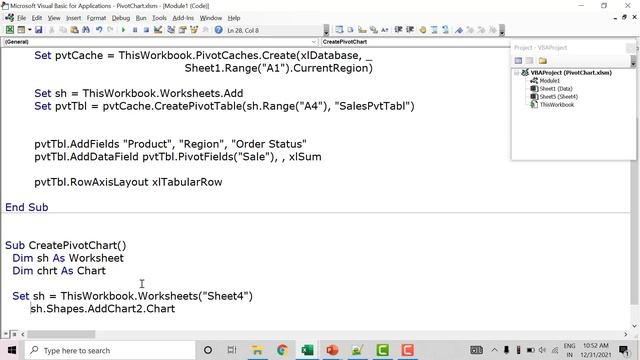Click the Reset stop icon
Screen dimensions: 640x360
[x=146, y=30]
